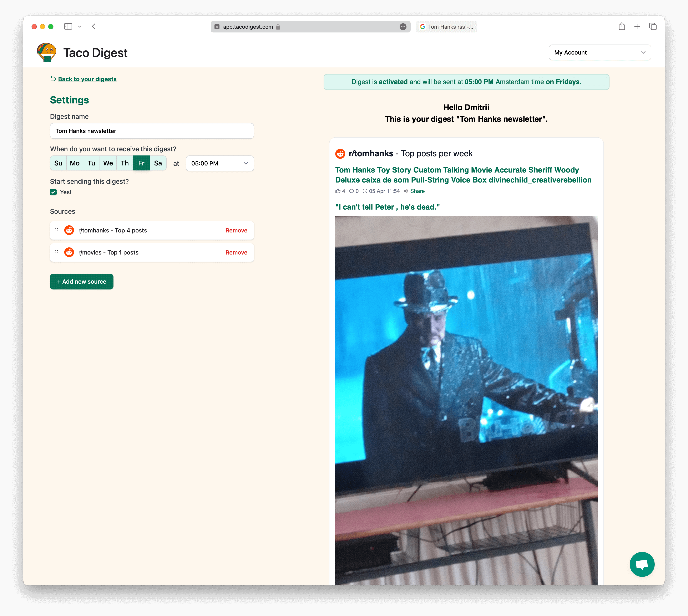Viewport: 688px width, 616px height.
Task: Select Monday in the day picker
Action: pos(75,163)
